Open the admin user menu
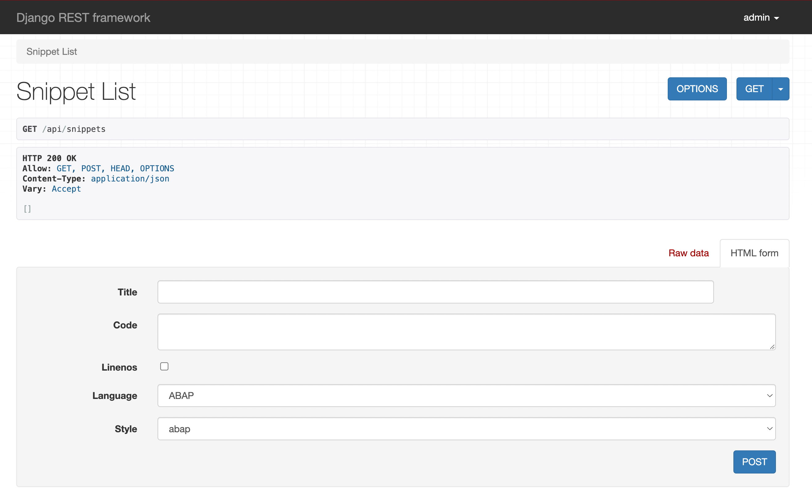The width and height of the screenshot is (812, 504). (761, 18)
